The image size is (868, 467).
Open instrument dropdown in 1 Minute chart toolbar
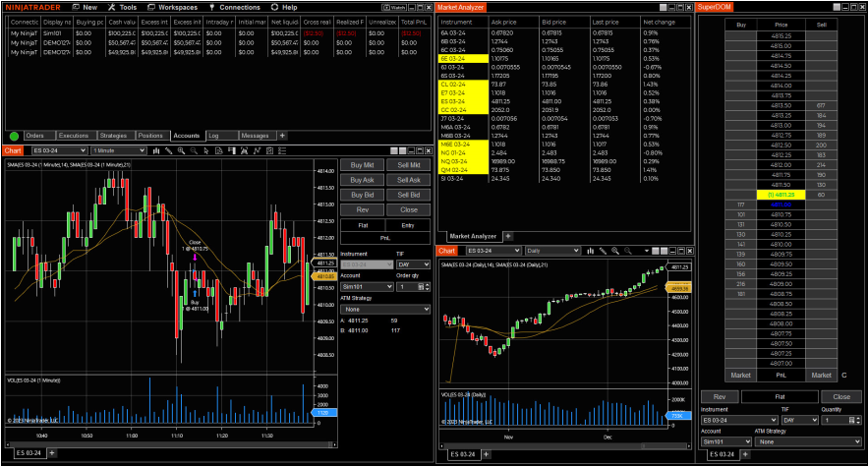60,150
